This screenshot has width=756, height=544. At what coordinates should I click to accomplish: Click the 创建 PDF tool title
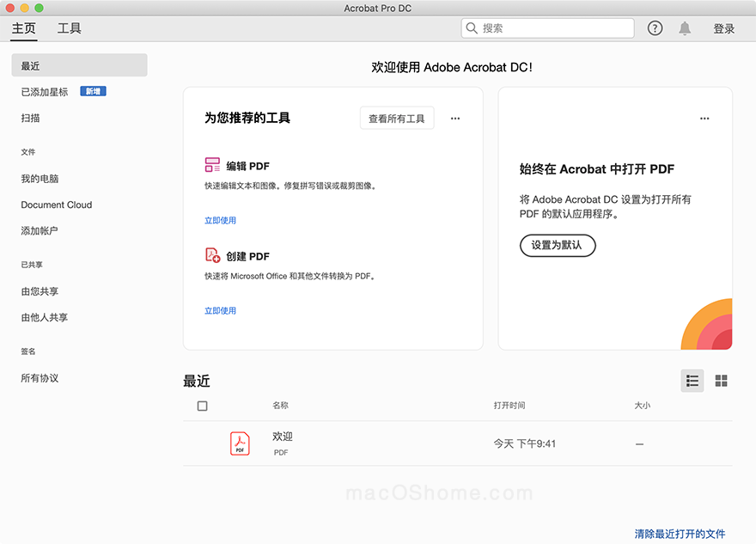click(247, 257)
